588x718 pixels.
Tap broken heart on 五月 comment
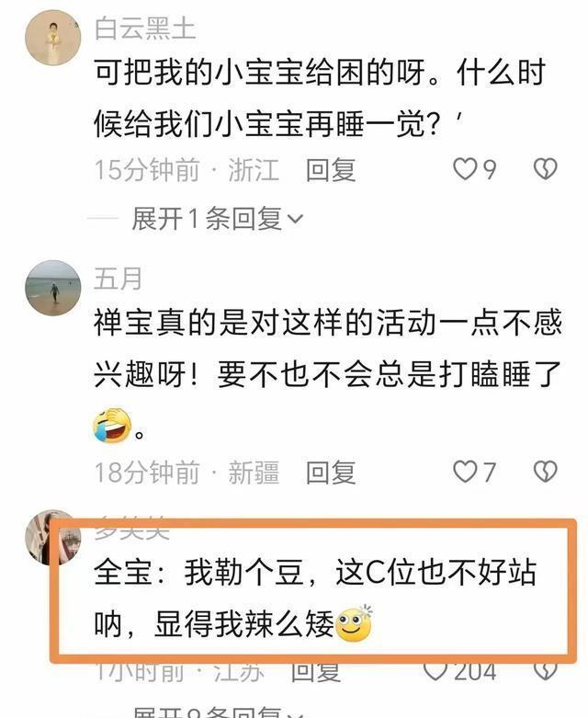coord(546,472)
